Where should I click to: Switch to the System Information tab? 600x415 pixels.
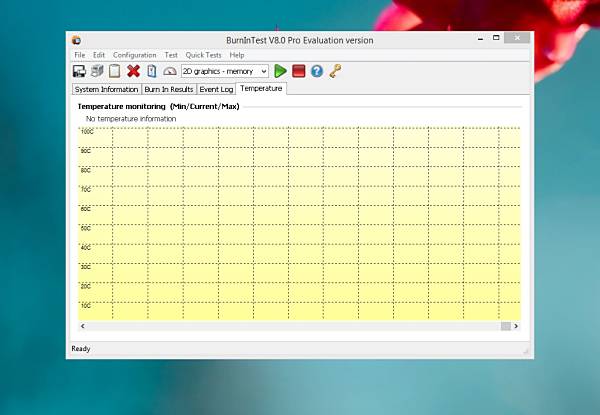pos(106,89)
